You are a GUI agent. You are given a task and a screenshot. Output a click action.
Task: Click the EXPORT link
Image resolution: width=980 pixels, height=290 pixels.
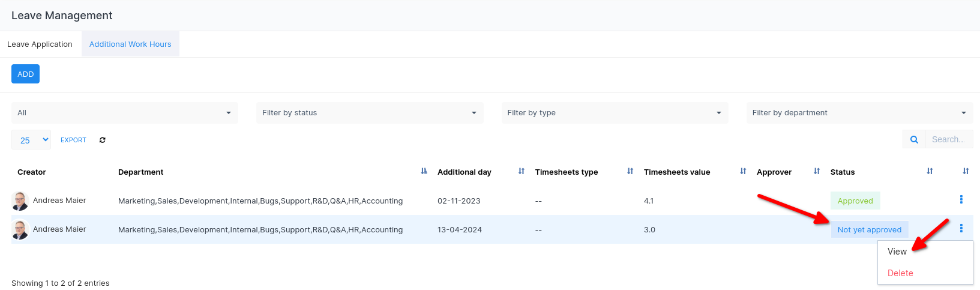click(73, 140)
